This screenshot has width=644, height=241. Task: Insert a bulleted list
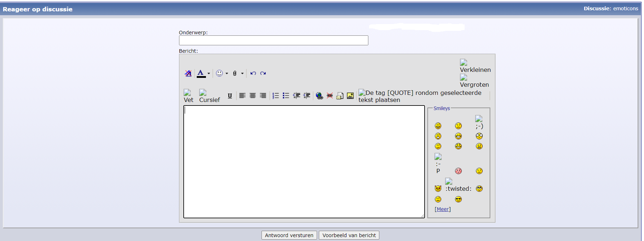click(286, 96)
